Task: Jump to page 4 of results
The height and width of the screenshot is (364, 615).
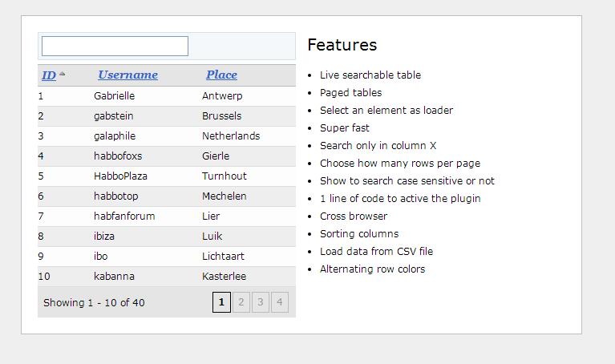Action: (x=279, y=302)
